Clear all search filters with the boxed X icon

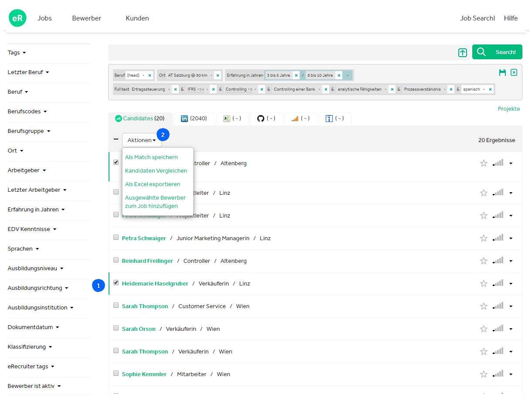tap(514, 72)
